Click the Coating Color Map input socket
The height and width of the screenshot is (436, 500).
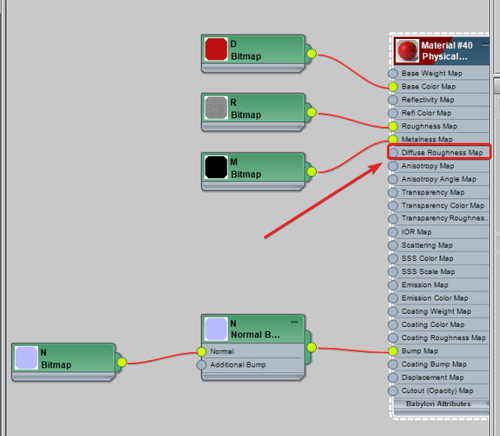[393, 325]
